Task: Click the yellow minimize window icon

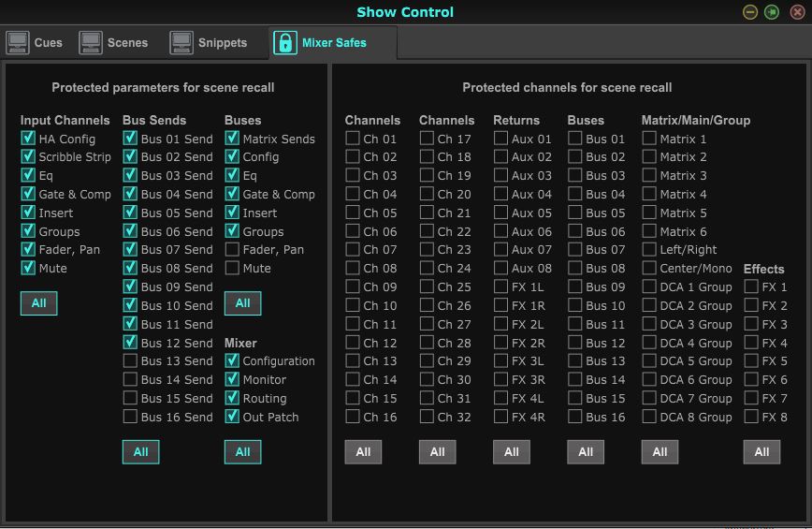Action: [x=750, y=12]
